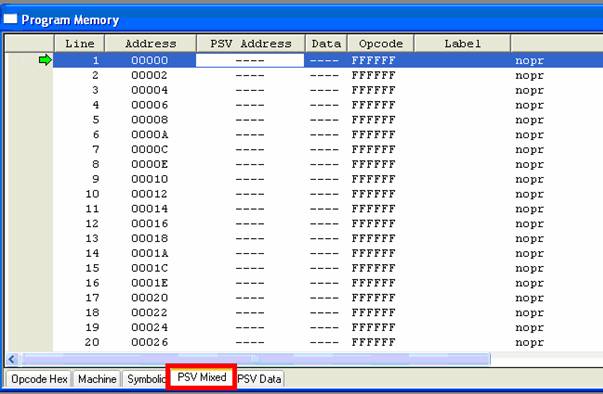Click the Line column header
Viewport: 603px width, 394px height.
80,43
